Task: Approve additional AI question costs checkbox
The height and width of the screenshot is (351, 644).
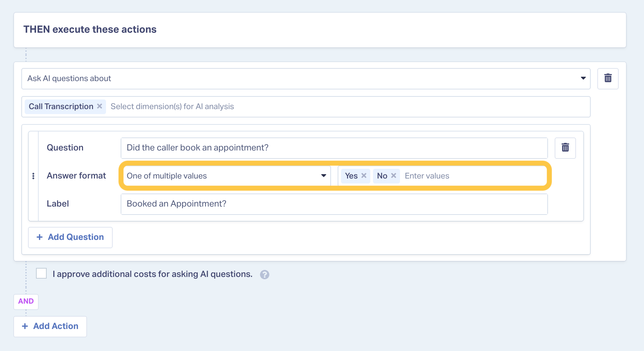Action: [x=41, y=273]
